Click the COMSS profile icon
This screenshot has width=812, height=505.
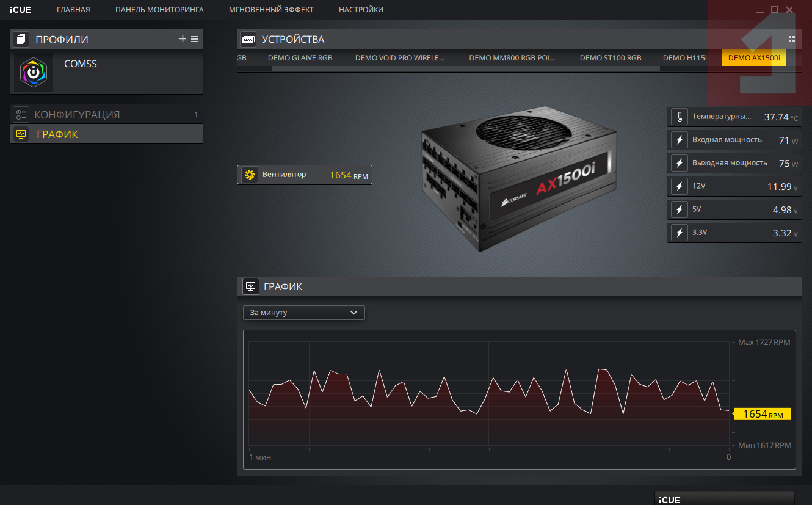[34, 72]
